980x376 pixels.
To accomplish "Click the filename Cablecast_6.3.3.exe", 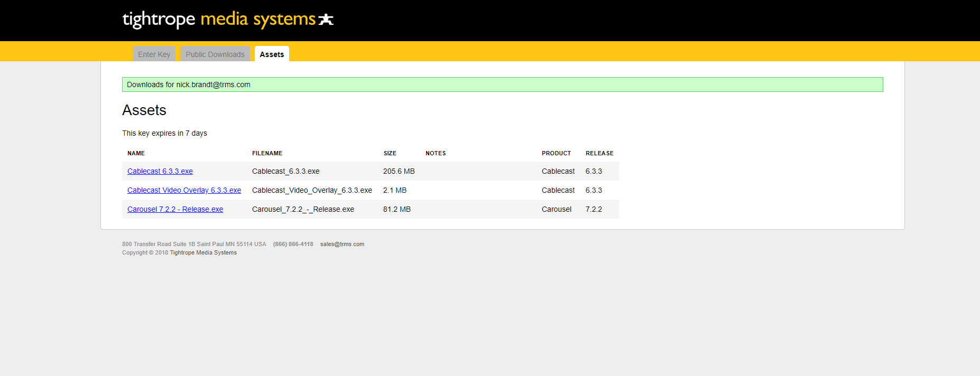I will pos(285,171).
